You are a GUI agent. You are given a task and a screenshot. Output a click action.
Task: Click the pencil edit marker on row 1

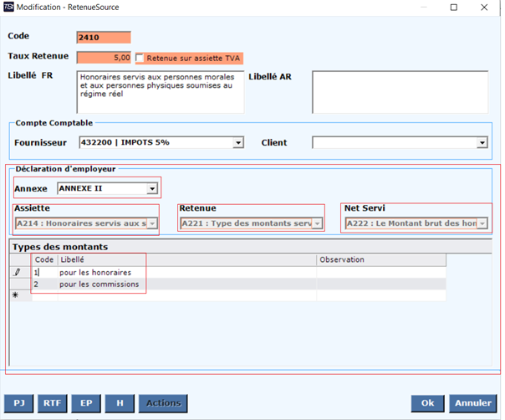[17, 273]
